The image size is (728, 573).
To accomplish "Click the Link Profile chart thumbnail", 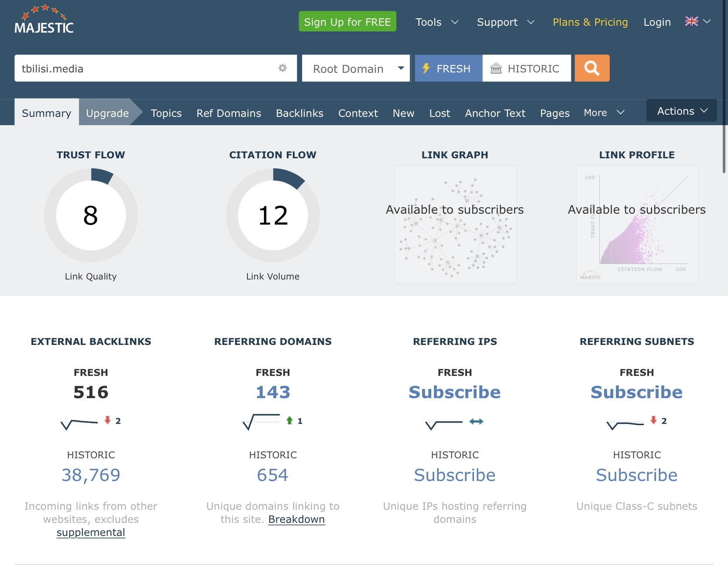I will (x=637, y=224).
